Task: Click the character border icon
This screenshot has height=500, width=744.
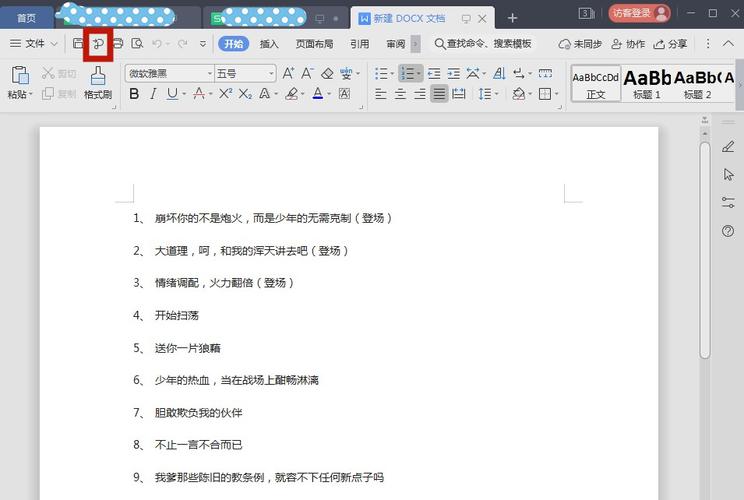Action: click(344, 94)
